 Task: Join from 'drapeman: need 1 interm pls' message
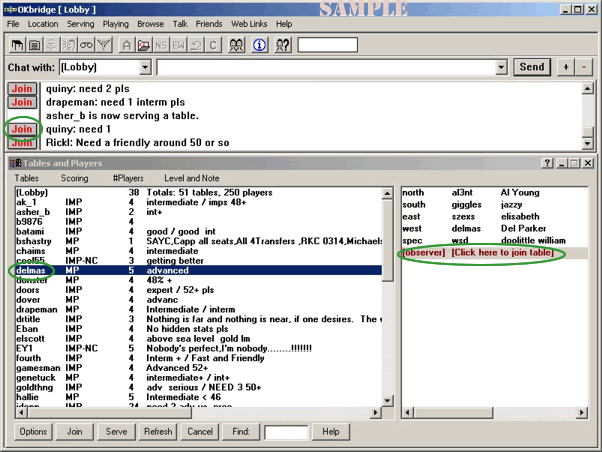(22, 102)
